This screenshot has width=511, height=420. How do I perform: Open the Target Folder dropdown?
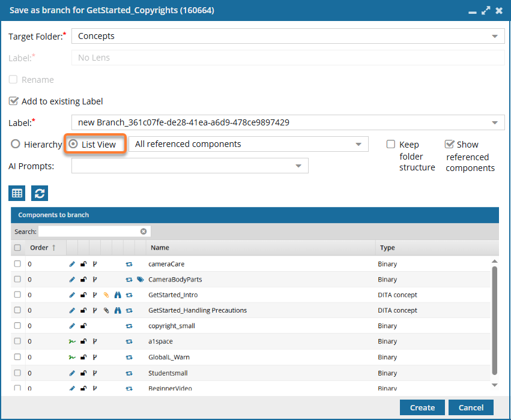pyautogui.click(x=495, y=36)
